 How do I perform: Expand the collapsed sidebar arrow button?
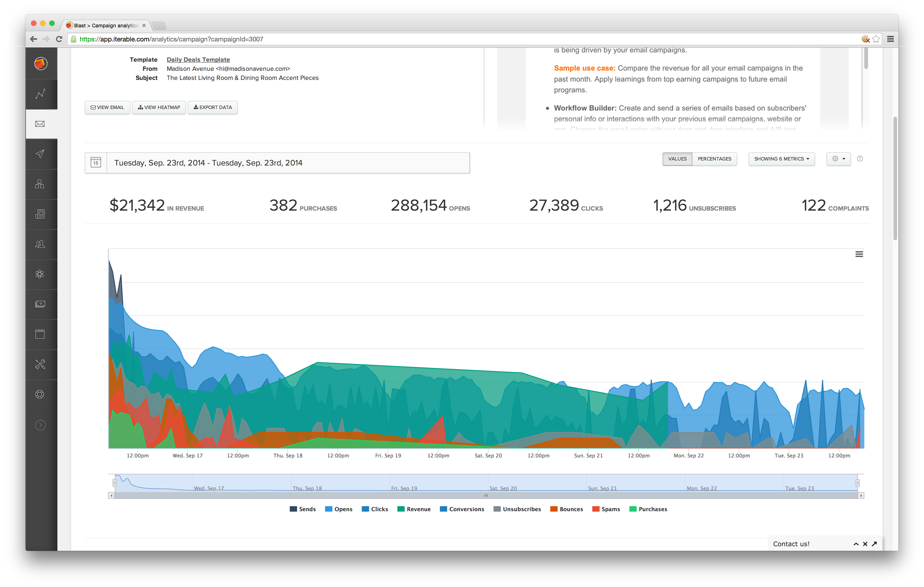[40, 425]
